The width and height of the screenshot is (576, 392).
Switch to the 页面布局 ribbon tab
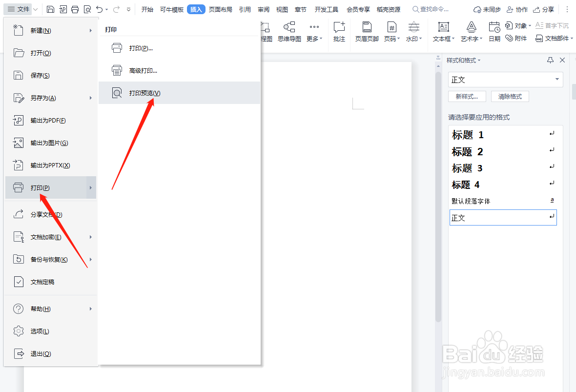coord(221,10)
